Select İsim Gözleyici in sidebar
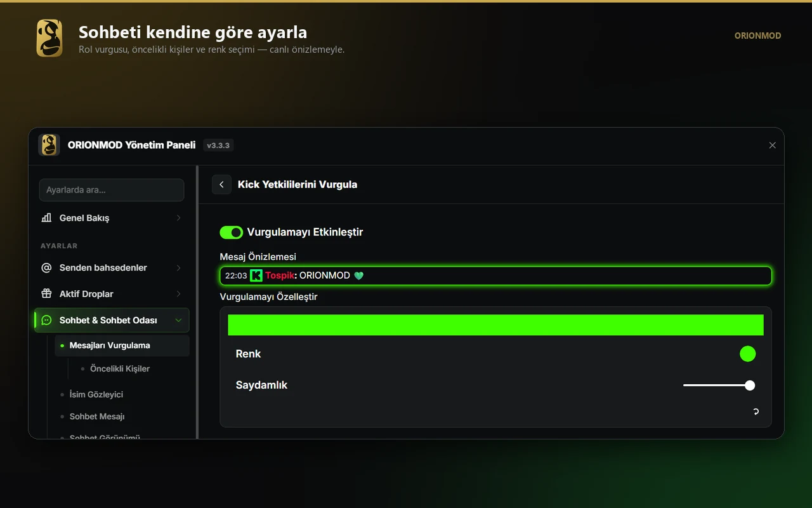 [x=96, y=394]
